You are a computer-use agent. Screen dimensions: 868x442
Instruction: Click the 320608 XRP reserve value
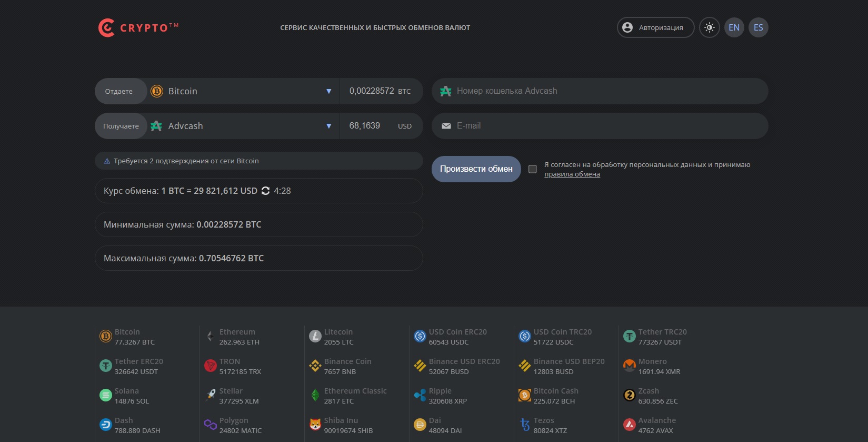[x=448, y=401]
